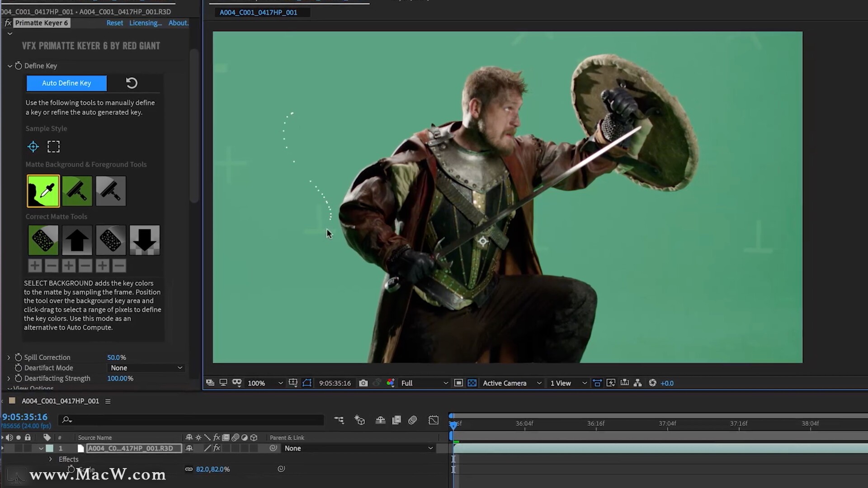Open Composition Flowchart from viewer toolbar

pyautogui.click(x=638, y=383)
